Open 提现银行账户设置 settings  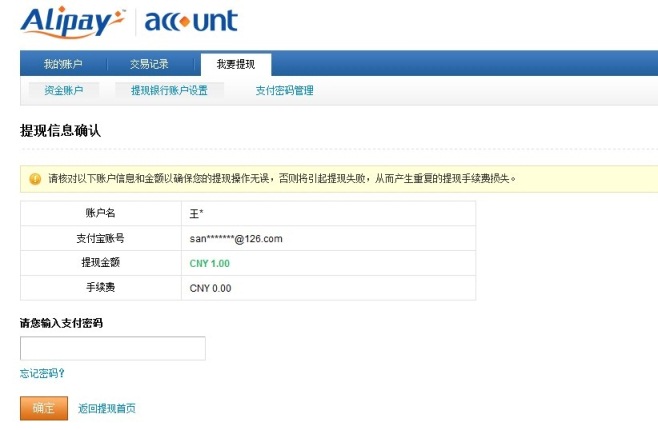pyautogui.click(x=169, y=90)
